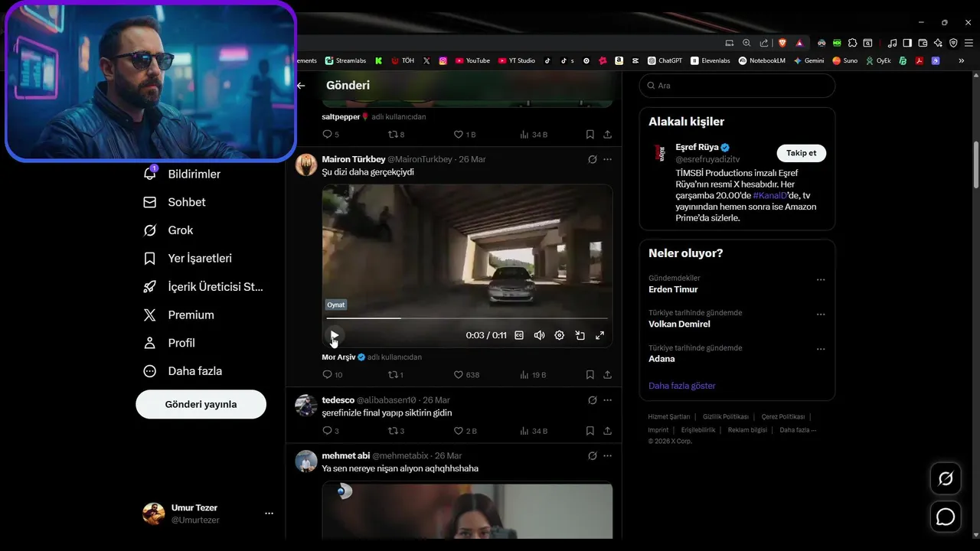View stats showing 19 B on Mairon's post

[533, 375]
